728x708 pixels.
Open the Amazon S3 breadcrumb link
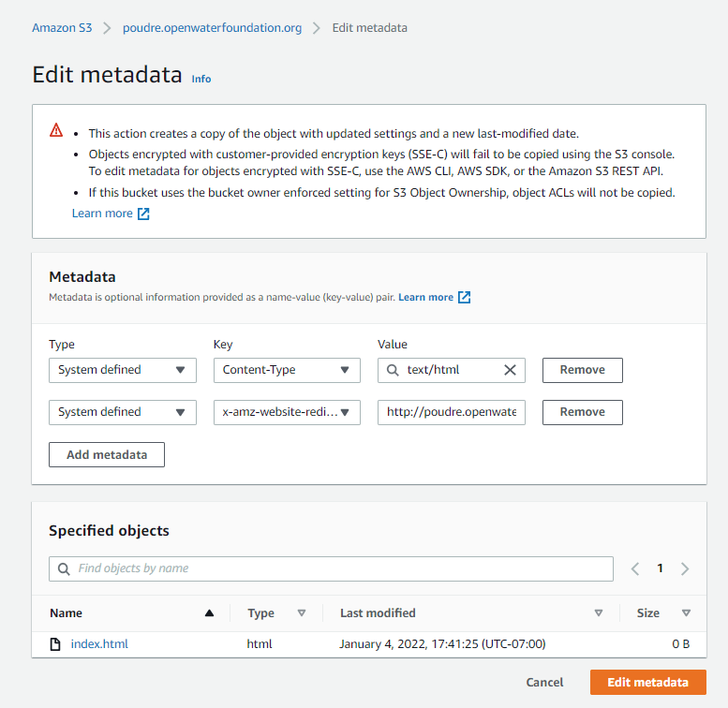coord(62,28)
